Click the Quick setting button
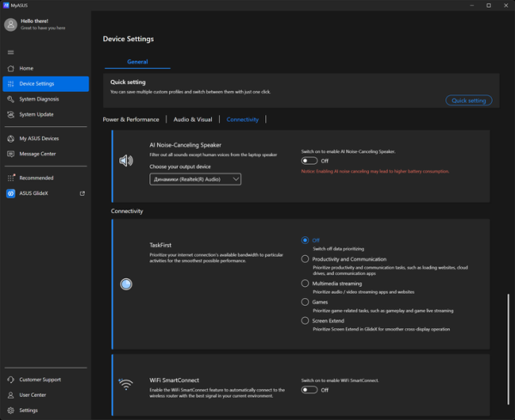 click(x=469, y=100)
